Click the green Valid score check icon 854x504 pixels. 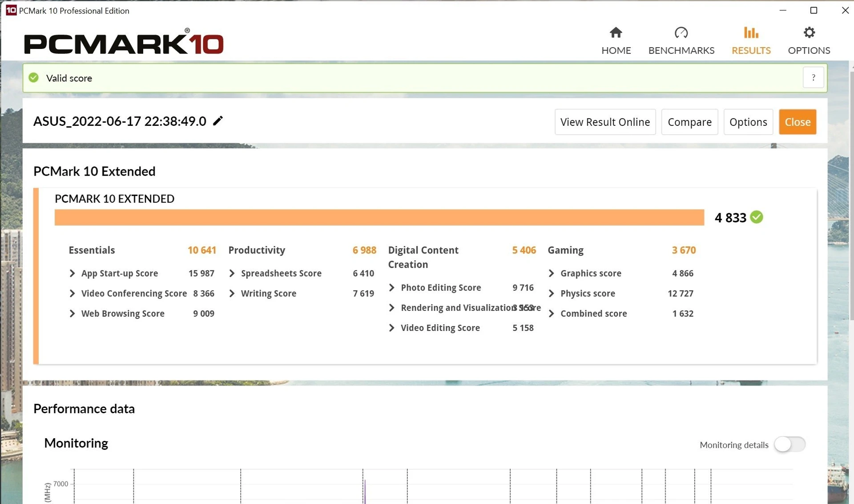[33, 78]
